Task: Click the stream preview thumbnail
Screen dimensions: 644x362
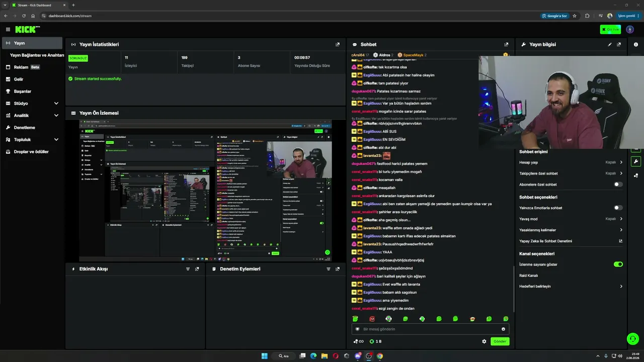Action: [206, 191]
